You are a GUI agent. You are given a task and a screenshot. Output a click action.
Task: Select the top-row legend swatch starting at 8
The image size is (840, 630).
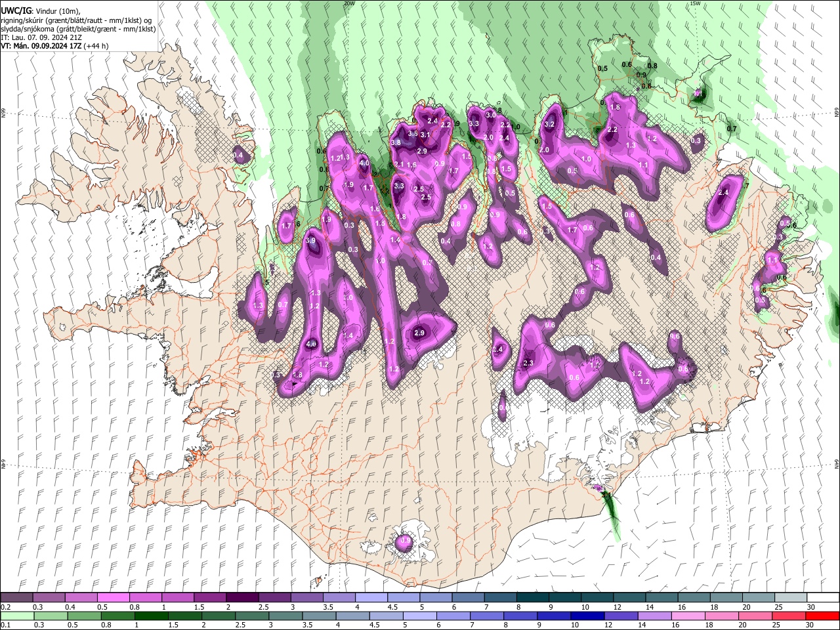pyautogui.click(x=532, y=598)
